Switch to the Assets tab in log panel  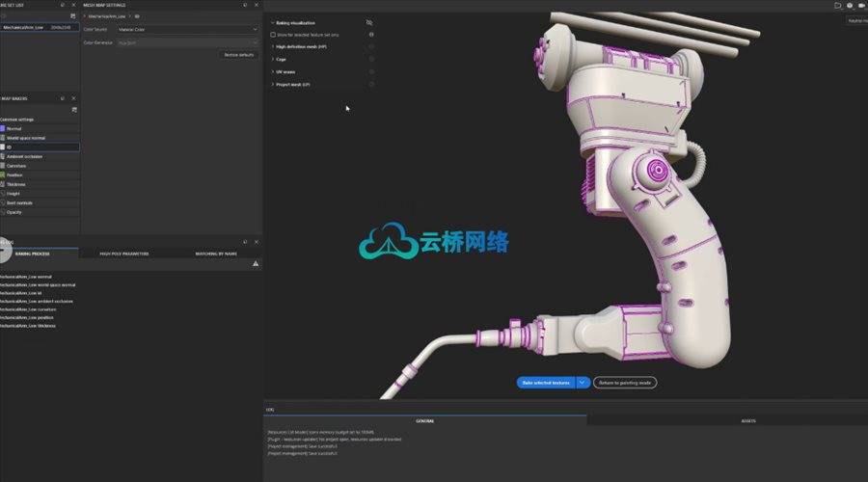(x=748, y=421)
